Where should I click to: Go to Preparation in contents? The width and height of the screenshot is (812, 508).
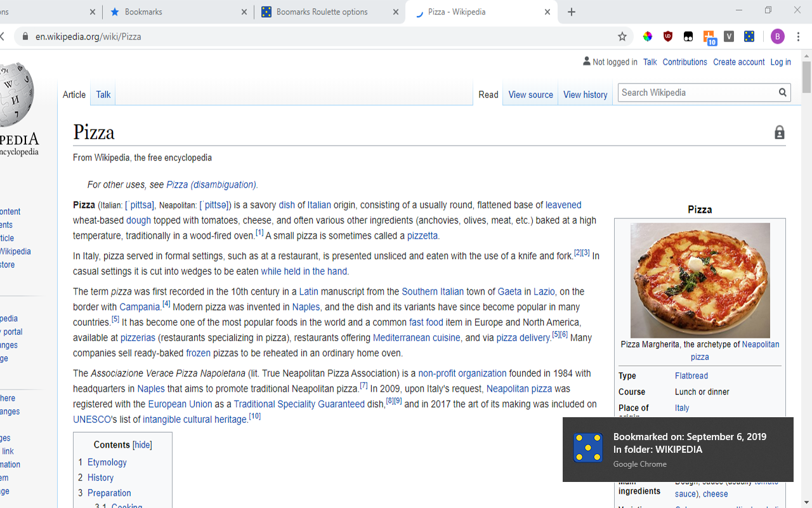[109, 493]
